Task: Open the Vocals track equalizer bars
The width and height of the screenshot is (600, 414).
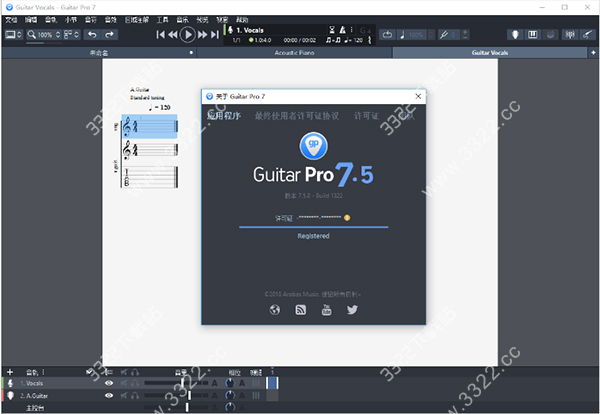Action: [256, 383]
